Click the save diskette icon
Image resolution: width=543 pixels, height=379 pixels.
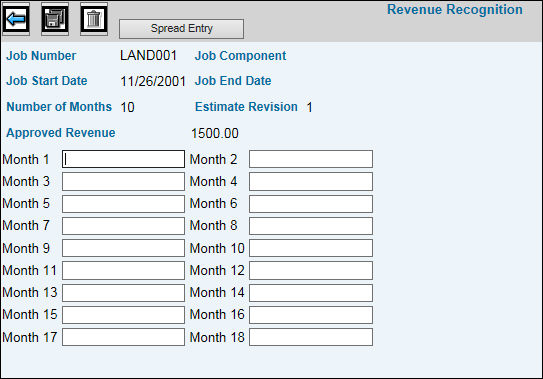pyautogui.click(x=55, y=19)
